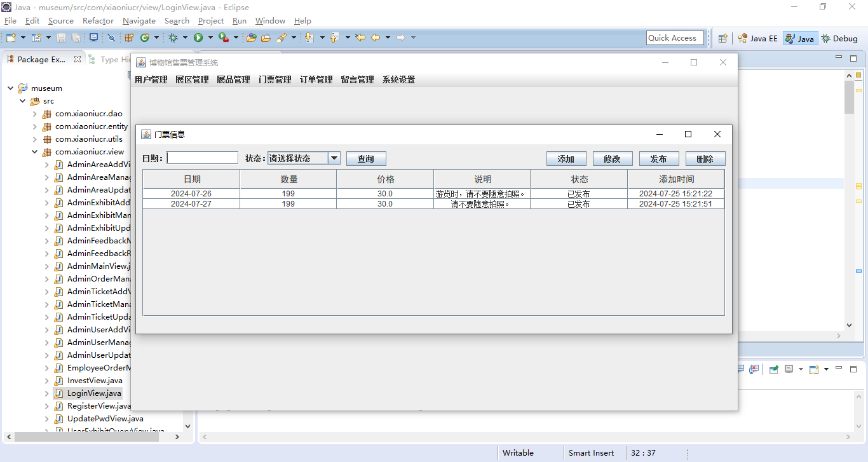Open the 请选择状态 status combo box
The image size is (868, 462).
[x=304, y=158]
